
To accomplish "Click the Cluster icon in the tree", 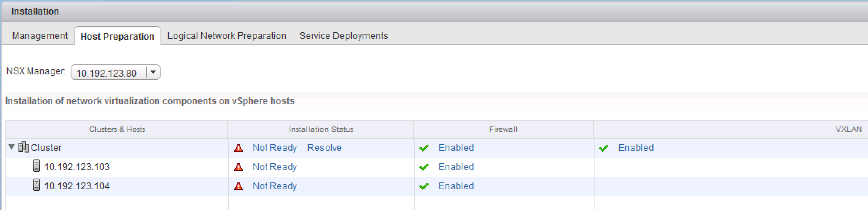I will [x=24, y=147].
